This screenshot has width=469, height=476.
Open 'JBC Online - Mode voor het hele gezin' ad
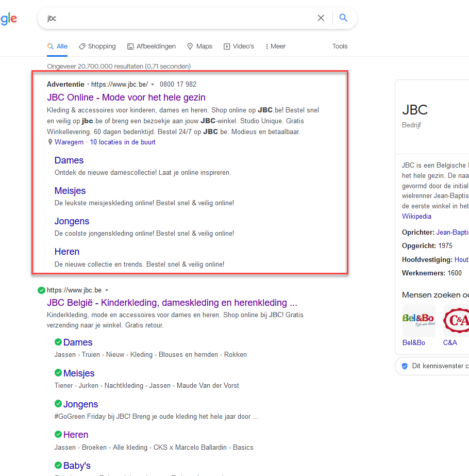pyautogui.click(x=126, y=97)
